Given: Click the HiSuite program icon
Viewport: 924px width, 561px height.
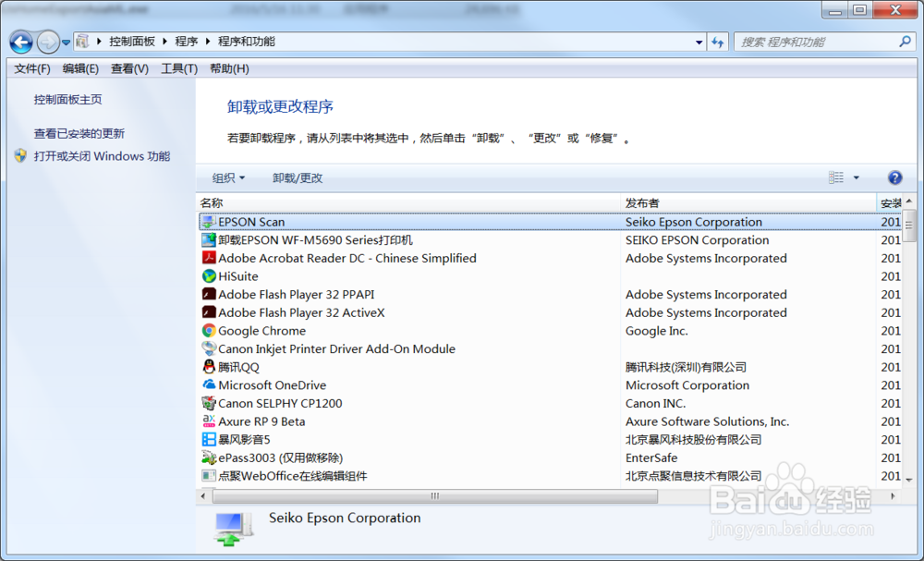Looking at the screenshot, I should [208, 276].
